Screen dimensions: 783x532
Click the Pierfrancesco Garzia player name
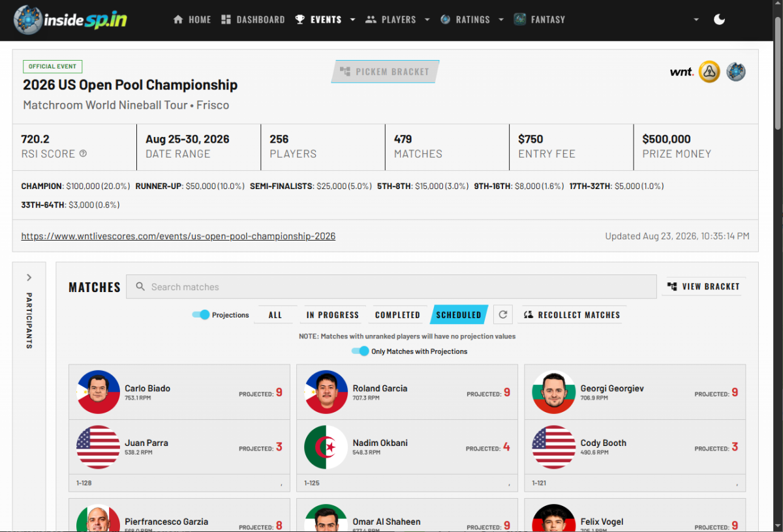(x=166, y=522)
